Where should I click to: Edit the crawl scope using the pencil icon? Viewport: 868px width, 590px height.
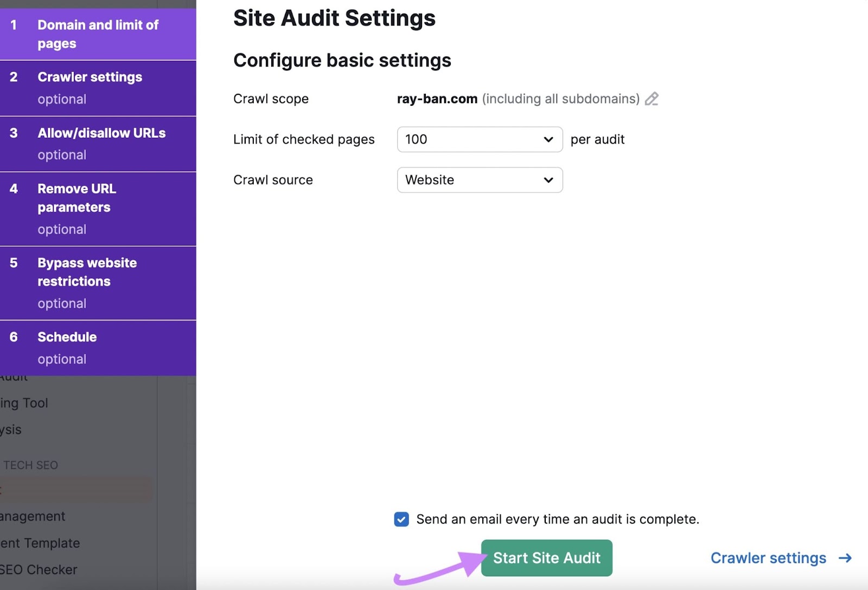(653, 99)
